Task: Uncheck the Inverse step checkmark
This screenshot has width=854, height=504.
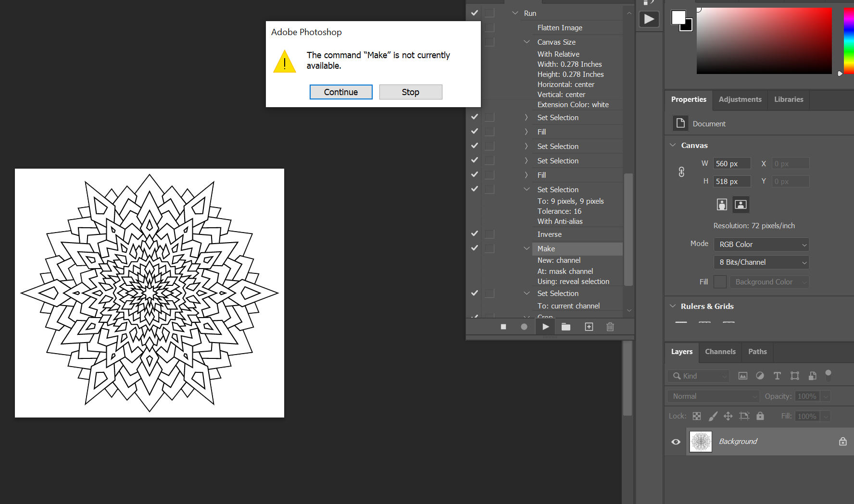Action: click(x=474, y=234)
